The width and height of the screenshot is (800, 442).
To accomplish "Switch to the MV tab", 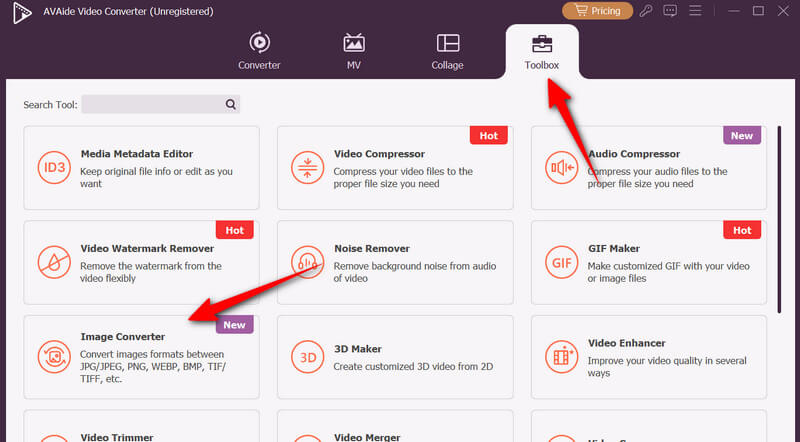I will click(354, 51).
